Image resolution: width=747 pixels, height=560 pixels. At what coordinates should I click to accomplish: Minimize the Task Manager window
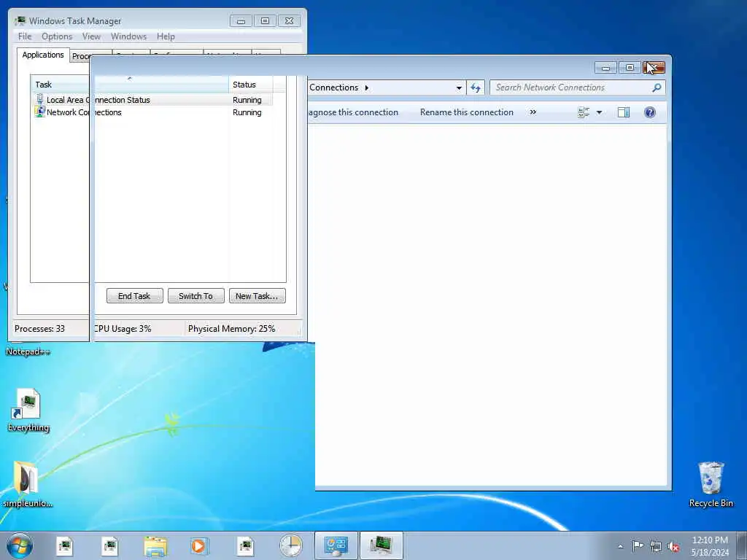tap(241, 21)
